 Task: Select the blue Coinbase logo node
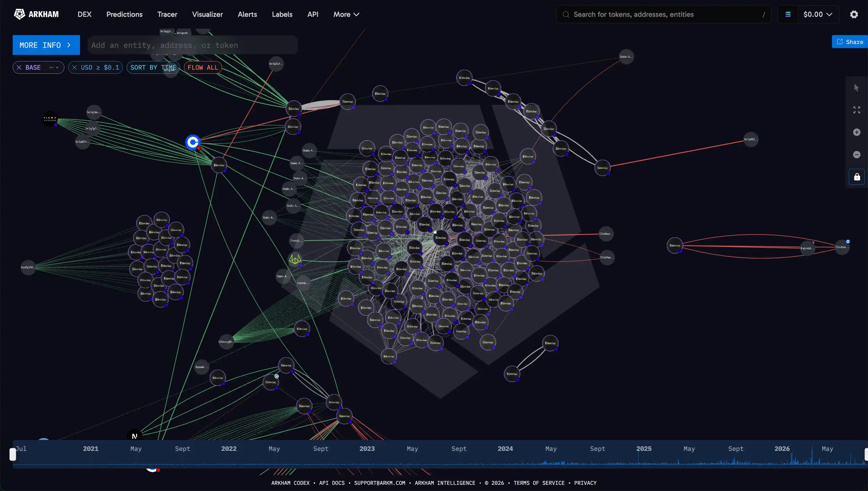193,142
